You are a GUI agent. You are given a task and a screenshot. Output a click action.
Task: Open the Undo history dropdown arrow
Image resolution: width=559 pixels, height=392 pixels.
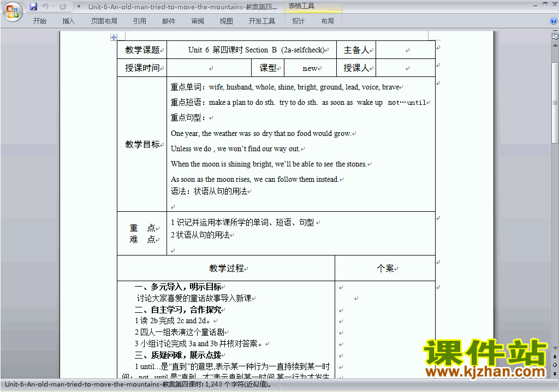pos(53,7)
